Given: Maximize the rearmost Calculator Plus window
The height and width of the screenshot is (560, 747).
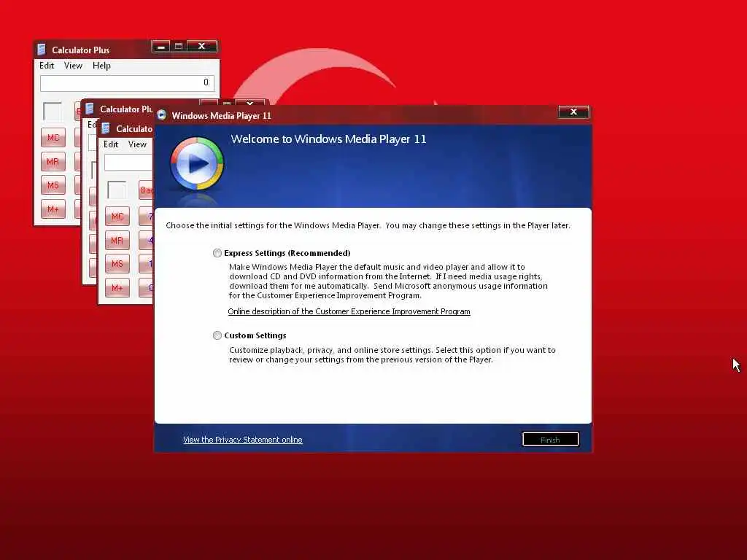Looking at the screenshot, I should pos(179,46).
